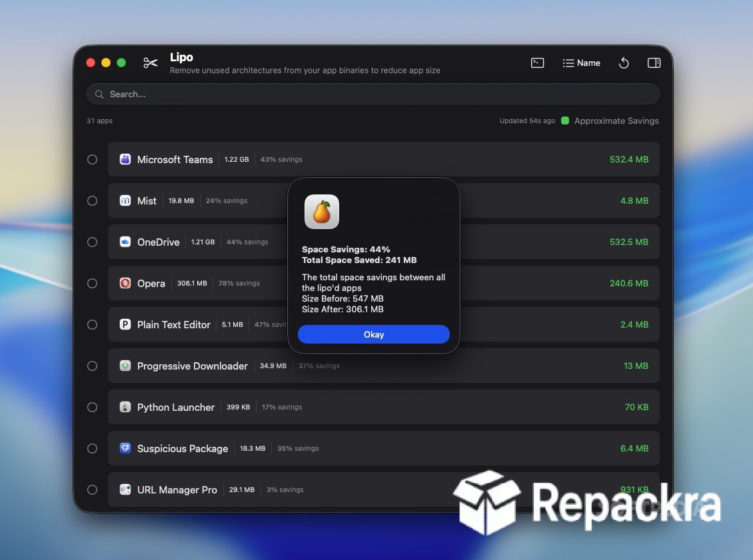
Task: Click the Python Launcher app icon
Action: (x=125, y=407)
